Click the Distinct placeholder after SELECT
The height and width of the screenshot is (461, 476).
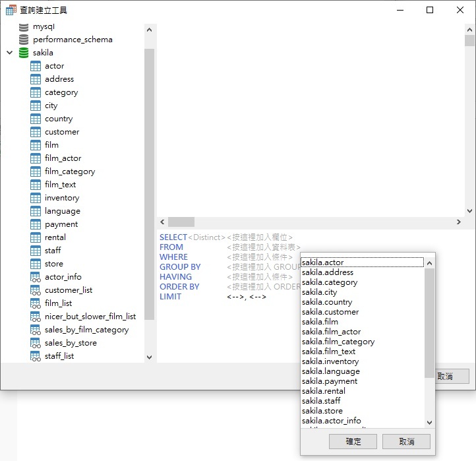point(207,237)
